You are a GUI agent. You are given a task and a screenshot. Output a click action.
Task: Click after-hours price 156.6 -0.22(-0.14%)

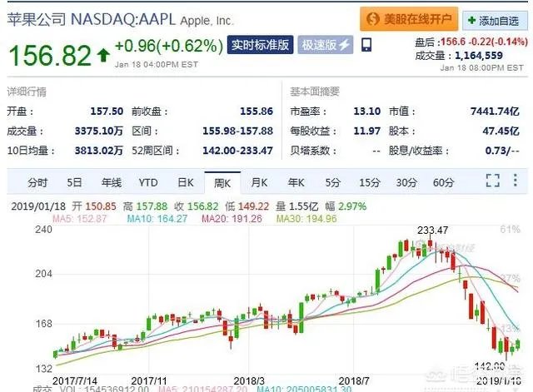click(x=484, y=42)
